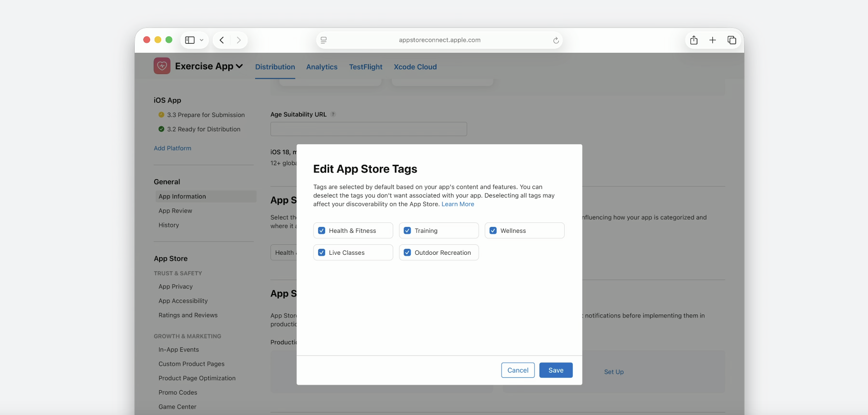Toggle the Outdoor Recreation tag checkbox

[407, 252]
